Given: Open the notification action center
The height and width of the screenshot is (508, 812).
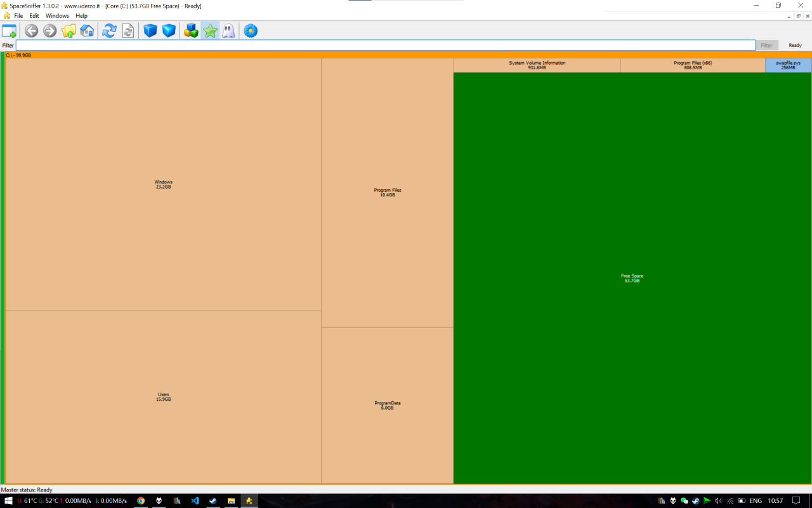Looking at the screenshot, I should [796, 501].
